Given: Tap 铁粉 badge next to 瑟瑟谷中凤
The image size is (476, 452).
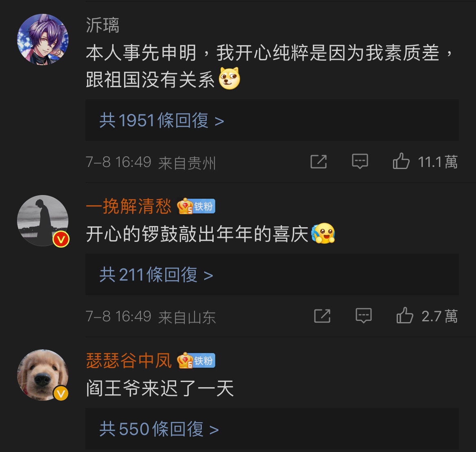Looking at the screenshot, I should click(196, 360).
